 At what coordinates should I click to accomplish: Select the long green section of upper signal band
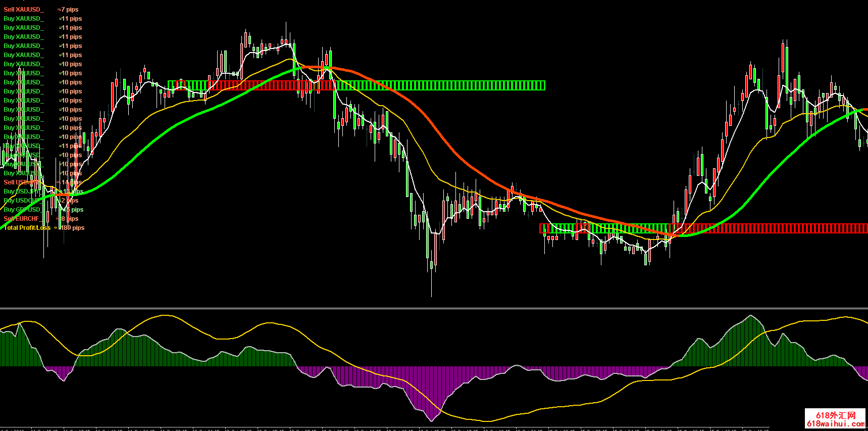tap(439, 85)
